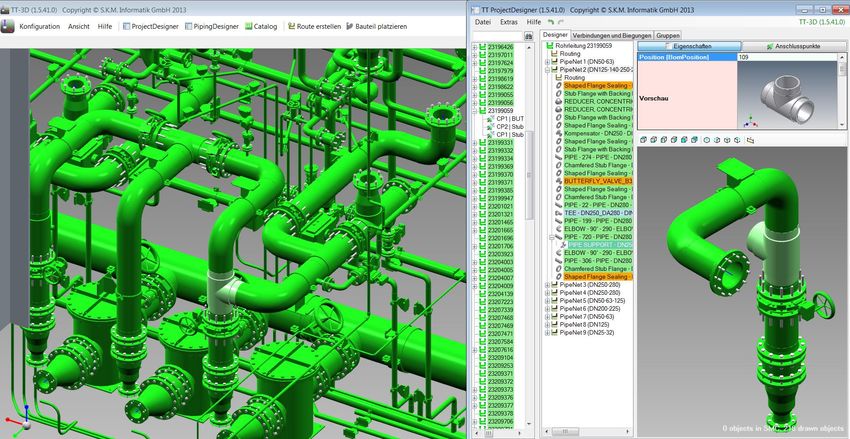Expand the PipeNet 3 (DN250-280) node

[x=547, y=285]
